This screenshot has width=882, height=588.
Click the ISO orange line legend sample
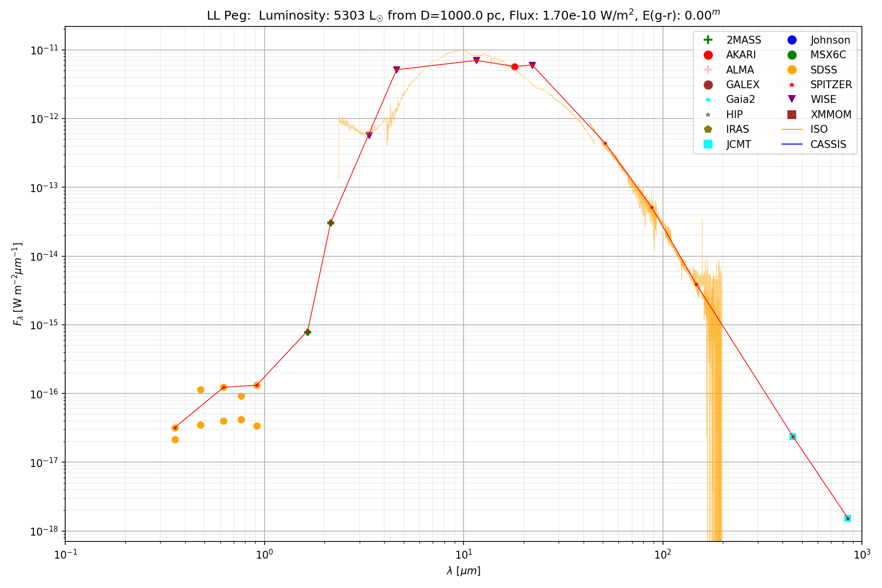point(792,129)
